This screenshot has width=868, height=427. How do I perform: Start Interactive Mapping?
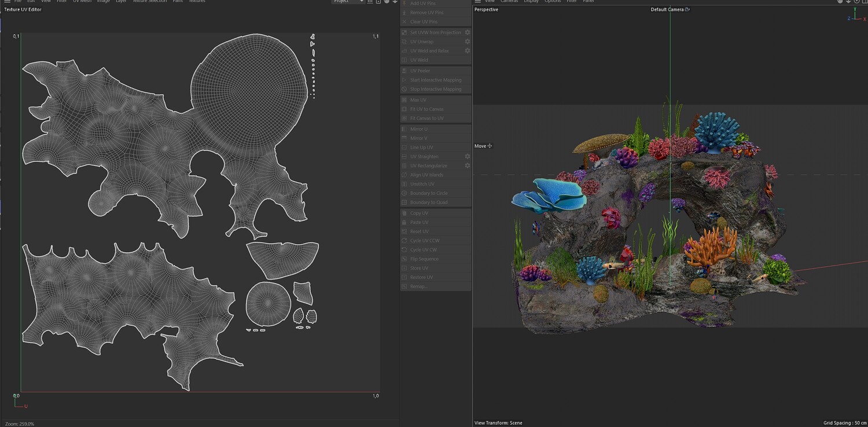pos(436,80)
